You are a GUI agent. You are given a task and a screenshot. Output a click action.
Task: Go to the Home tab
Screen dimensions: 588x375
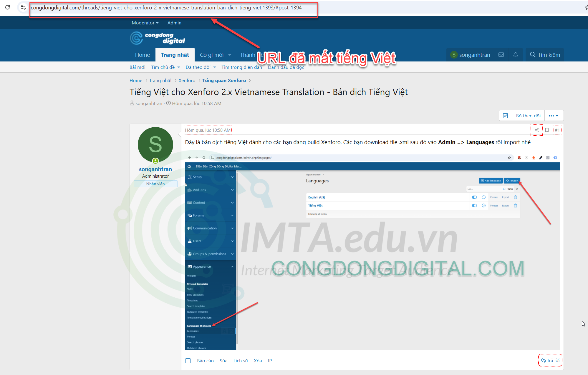click(143, 55)
